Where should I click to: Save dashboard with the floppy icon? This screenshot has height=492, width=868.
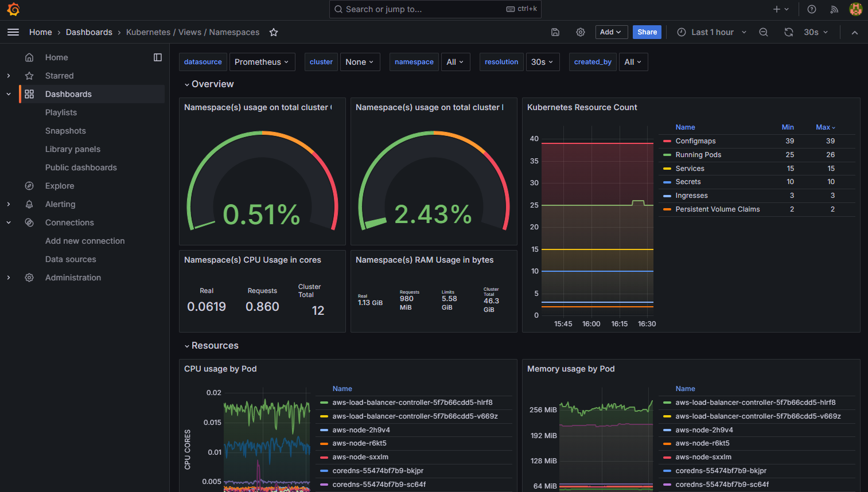[555, 32]
